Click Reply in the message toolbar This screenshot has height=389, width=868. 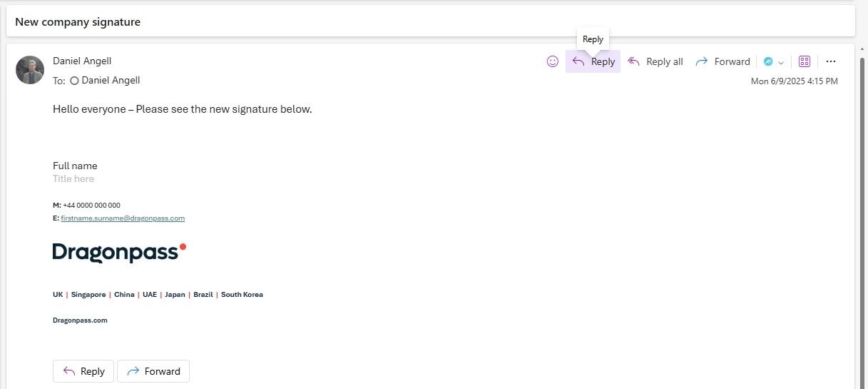593,61
